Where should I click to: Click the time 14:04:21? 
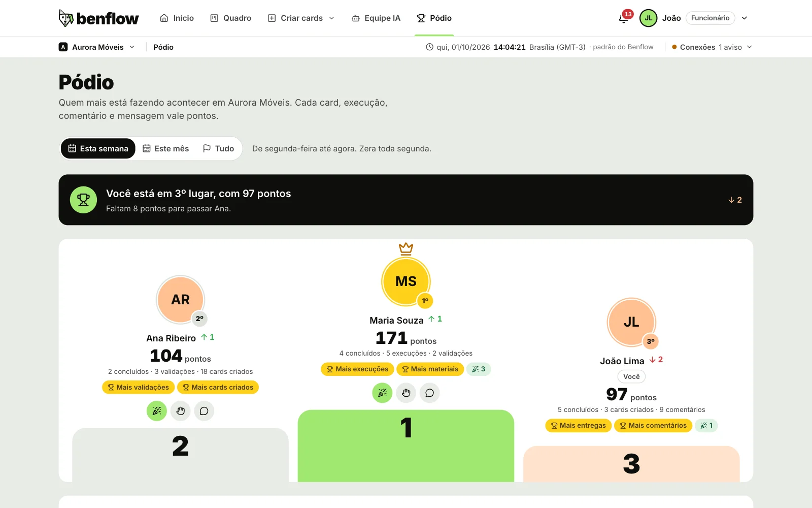point(510,47)
